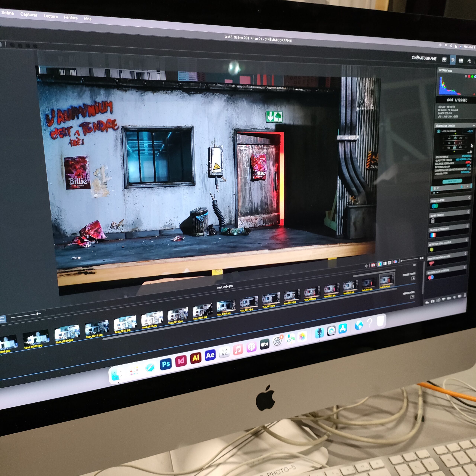Open InDesign from the Dock

(x=181, y=361)
